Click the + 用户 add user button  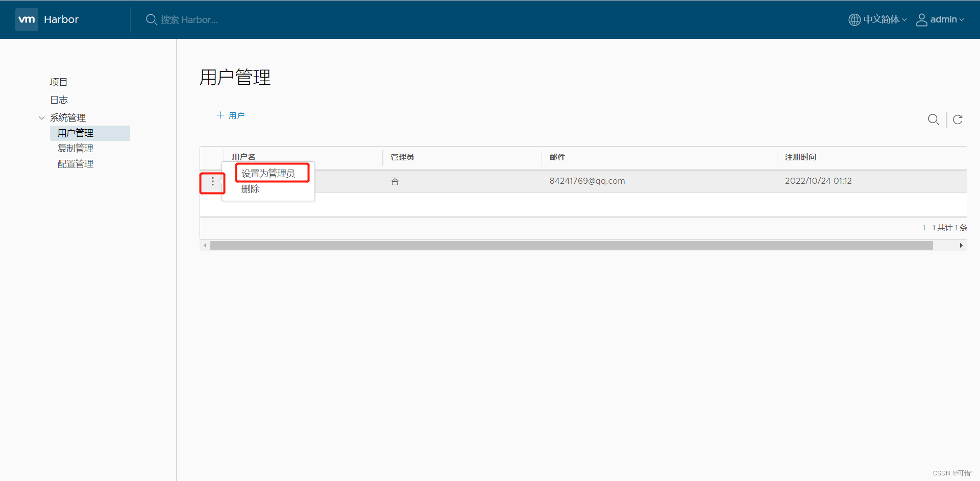point(231,115)
